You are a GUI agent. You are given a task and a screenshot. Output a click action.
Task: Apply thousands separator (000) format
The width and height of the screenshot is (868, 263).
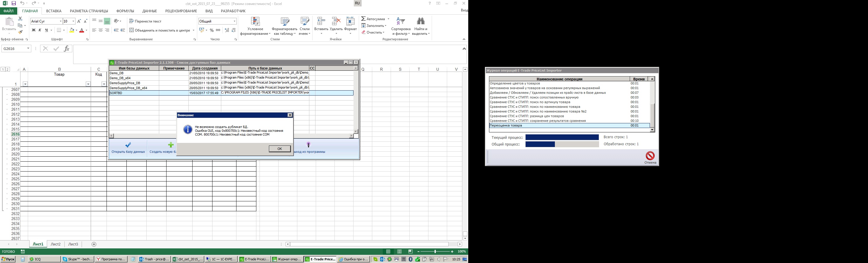point(218,30)
